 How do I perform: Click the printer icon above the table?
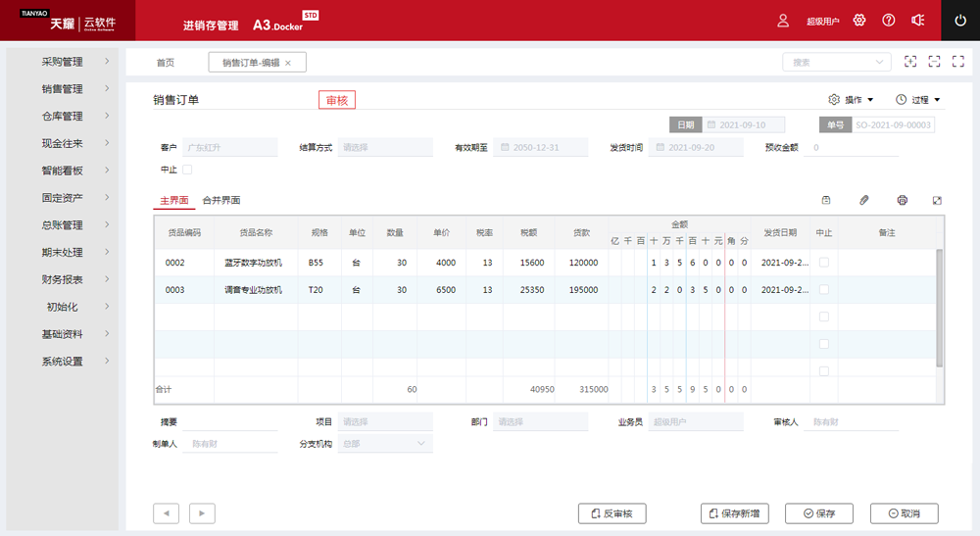point(902,200)
